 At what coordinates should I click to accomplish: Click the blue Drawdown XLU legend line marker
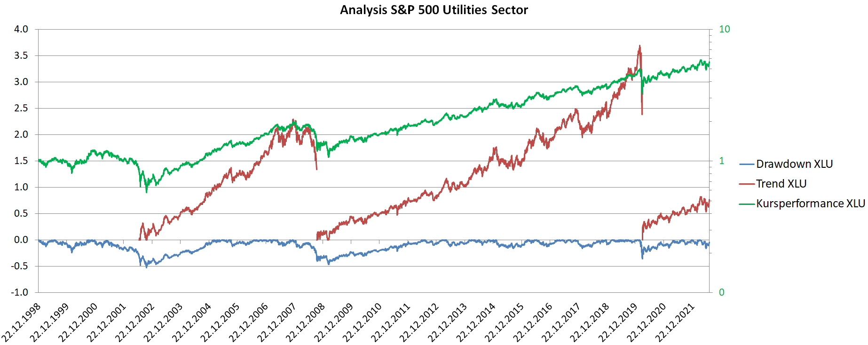(747, 165)
